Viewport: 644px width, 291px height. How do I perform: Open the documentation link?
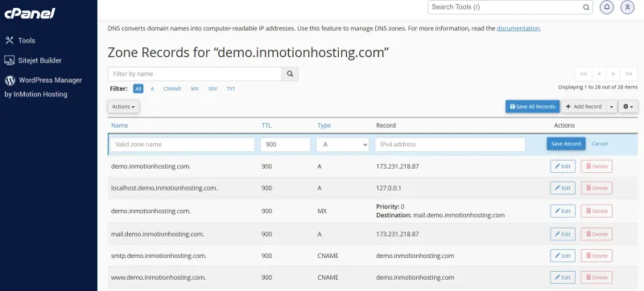tap(518, 28)
